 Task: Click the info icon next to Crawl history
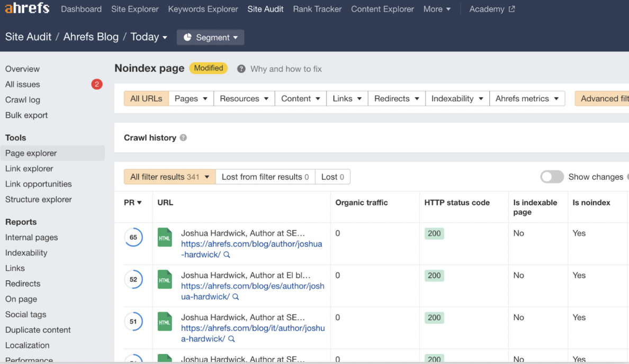pos(183,138)
